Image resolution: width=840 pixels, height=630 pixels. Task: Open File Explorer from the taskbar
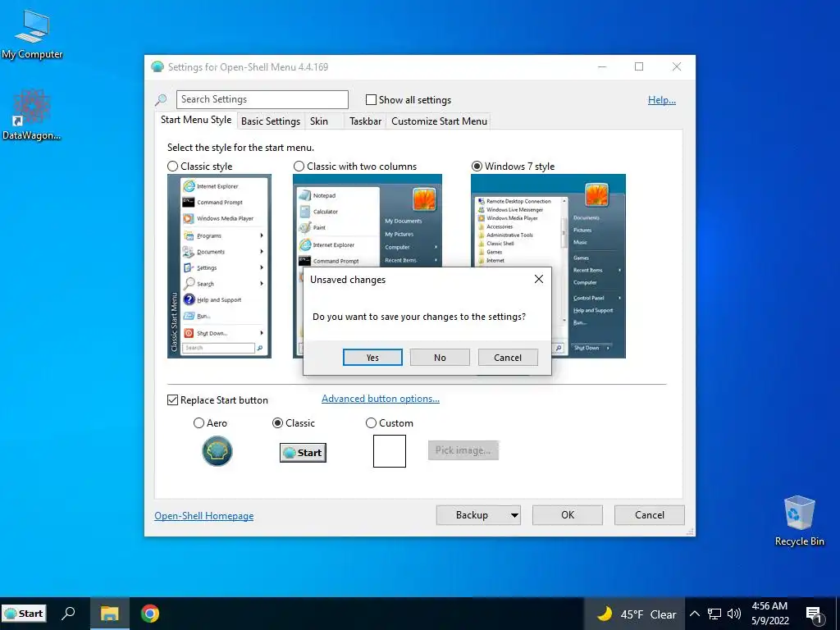(x=110, y=614)
